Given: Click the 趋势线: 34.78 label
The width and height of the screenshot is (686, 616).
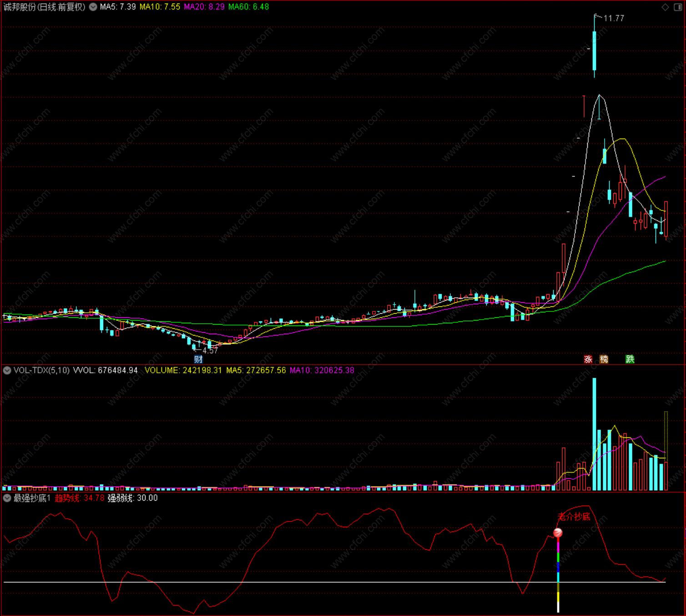Looking at the screenshot, I should tap(80, 498).
